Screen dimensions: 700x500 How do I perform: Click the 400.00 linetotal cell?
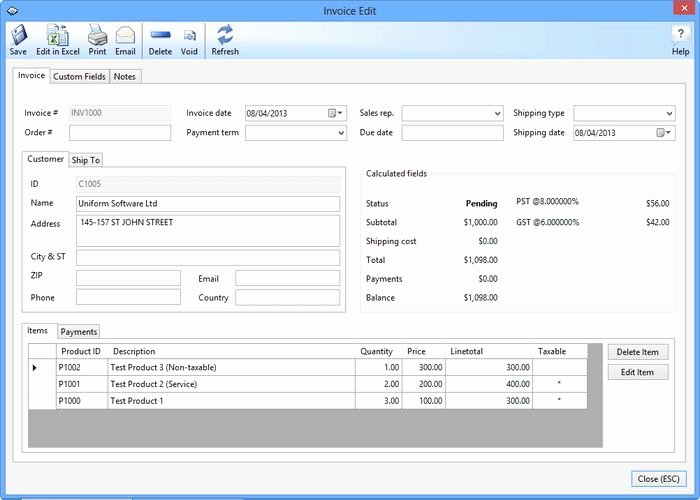tap(489, 384)
